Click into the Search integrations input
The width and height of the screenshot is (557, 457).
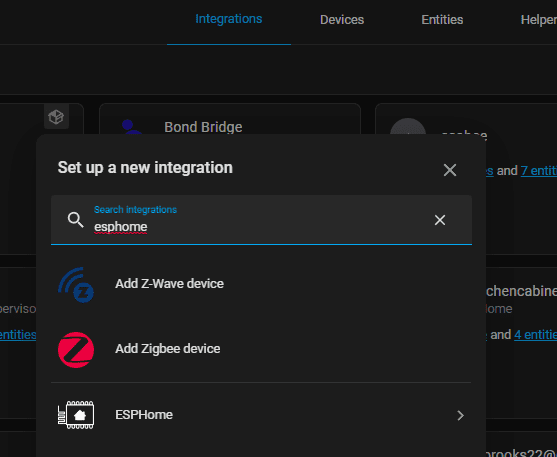261,220
